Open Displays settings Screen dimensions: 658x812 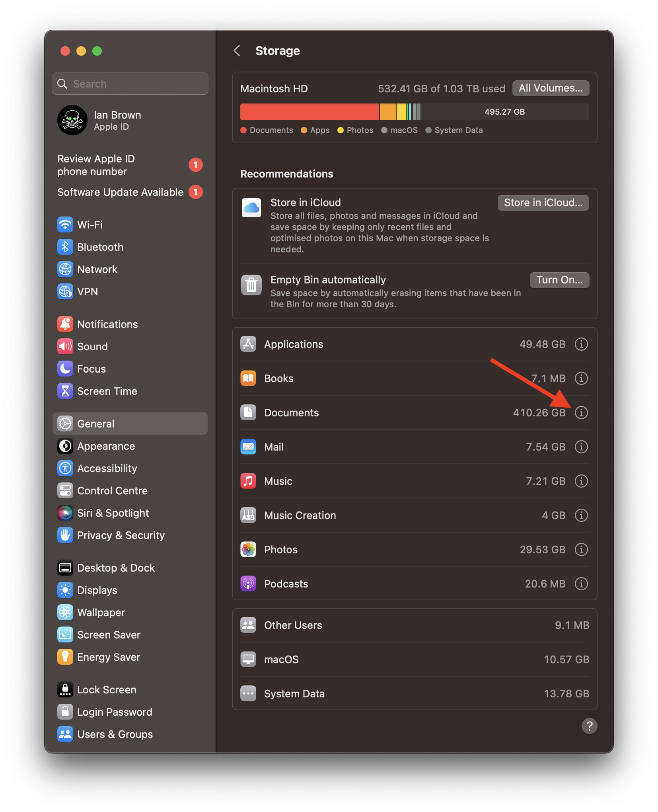(x=130, y=590)
